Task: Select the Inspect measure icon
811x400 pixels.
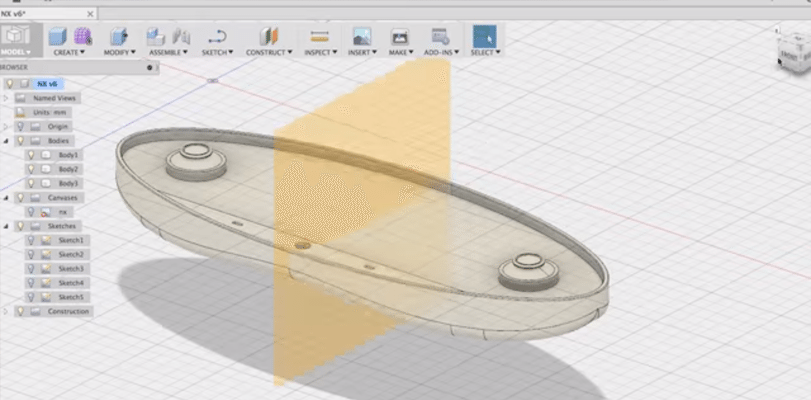Action: coord(319,36)
